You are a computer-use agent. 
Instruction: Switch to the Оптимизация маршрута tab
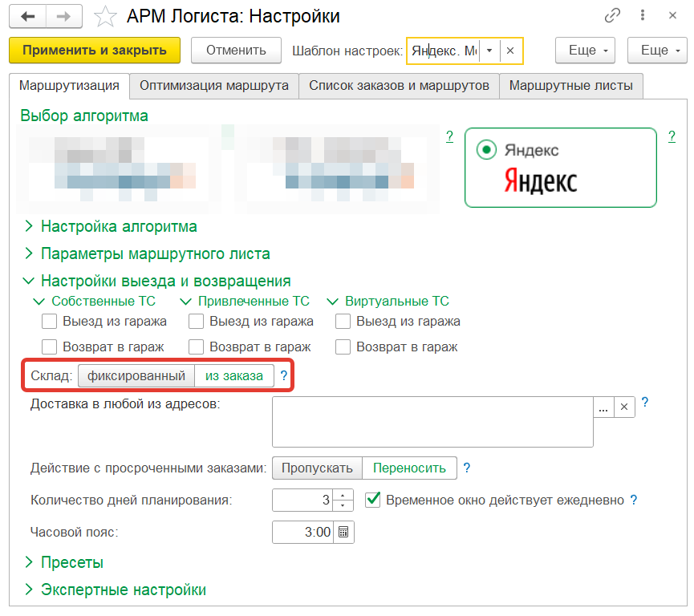[x=214, y=85]
